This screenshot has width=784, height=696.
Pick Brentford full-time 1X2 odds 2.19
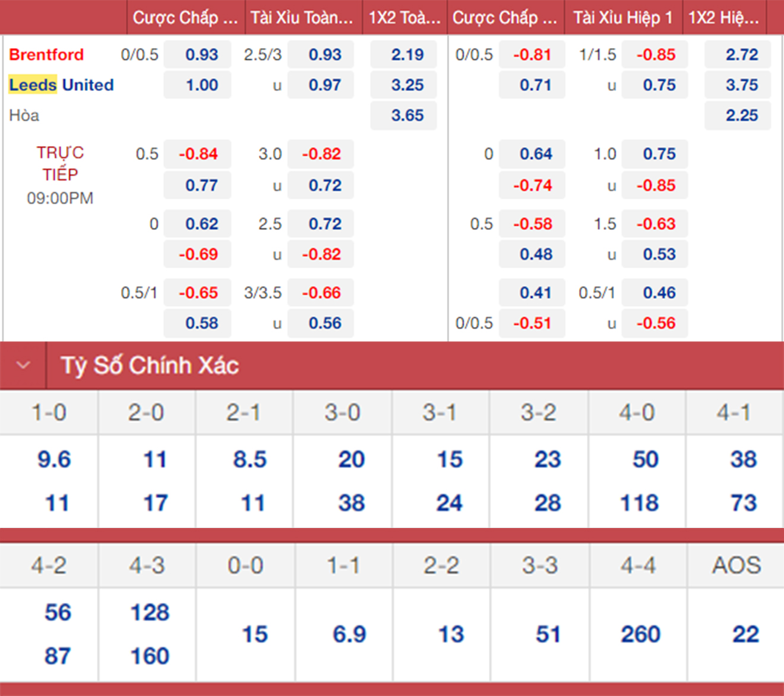[407, 55]
